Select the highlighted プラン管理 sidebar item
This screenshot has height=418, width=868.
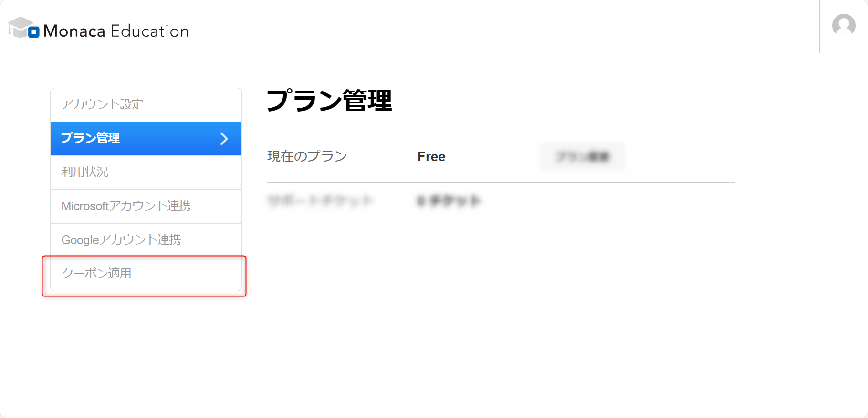coord(146,139)
